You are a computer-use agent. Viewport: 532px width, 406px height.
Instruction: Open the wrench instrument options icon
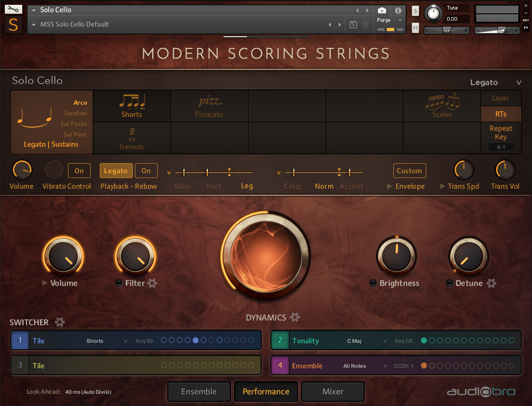13,9
